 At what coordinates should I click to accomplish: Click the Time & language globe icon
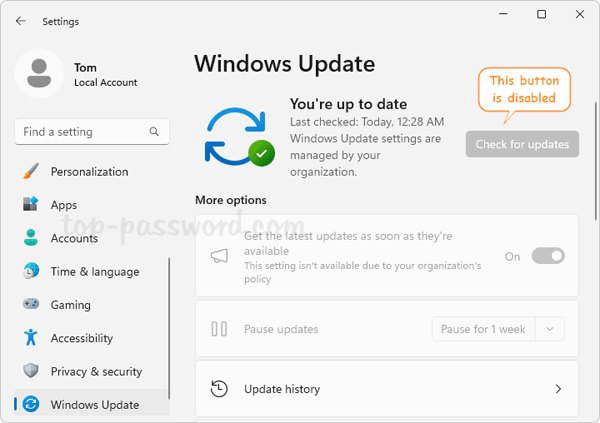point(31,271)
